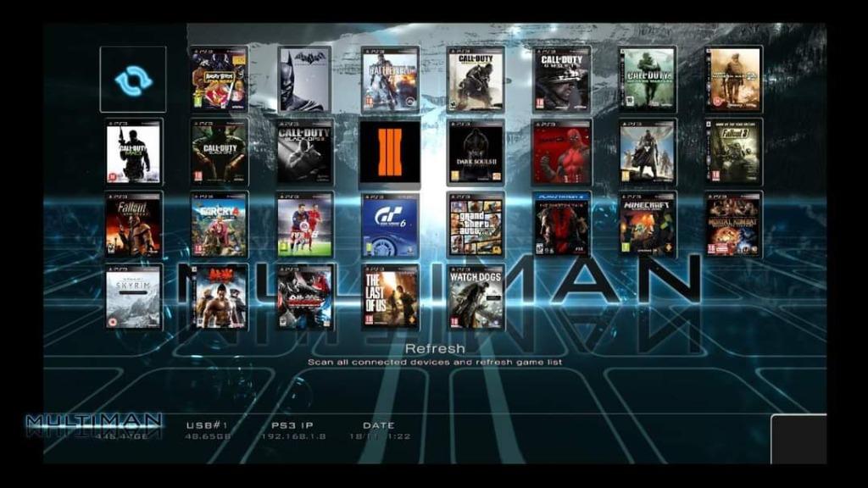
Task: Open the first Call of Duty Black Ops cover
Action: [x=220, y=152]
